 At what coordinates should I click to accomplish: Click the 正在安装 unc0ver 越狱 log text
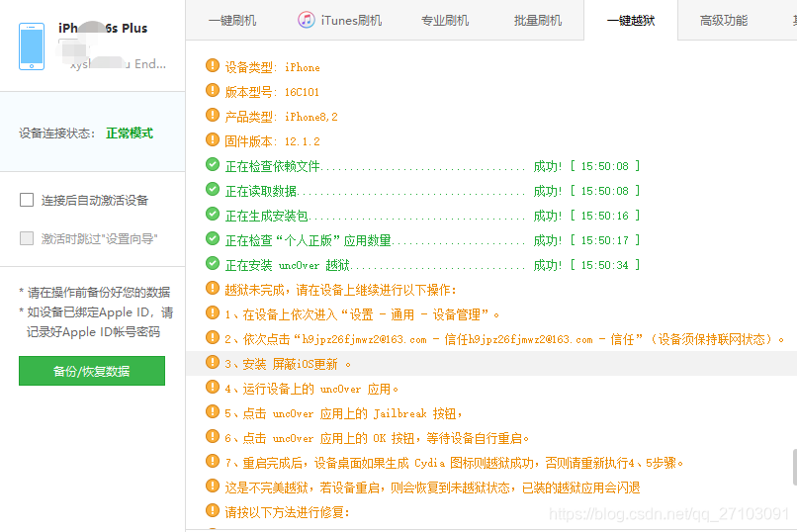click(x=287, y=265)
